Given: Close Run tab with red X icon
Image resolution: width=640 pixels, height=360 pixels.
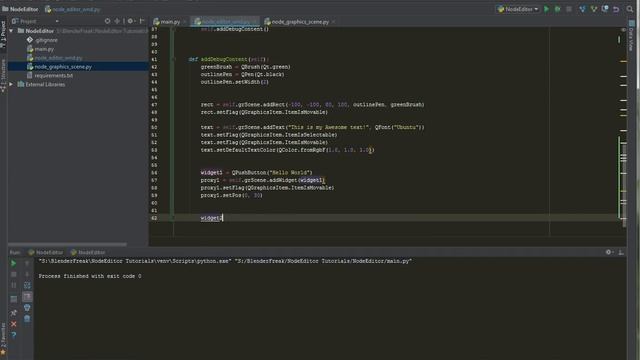Looking at the screenshot, I should [x=13, y=324].
